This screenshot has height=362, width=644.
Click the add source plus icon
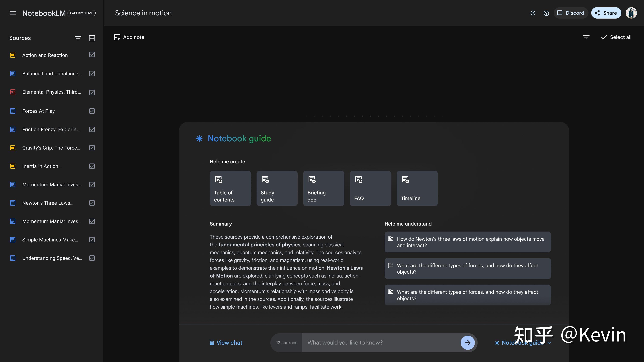point(92,38)
